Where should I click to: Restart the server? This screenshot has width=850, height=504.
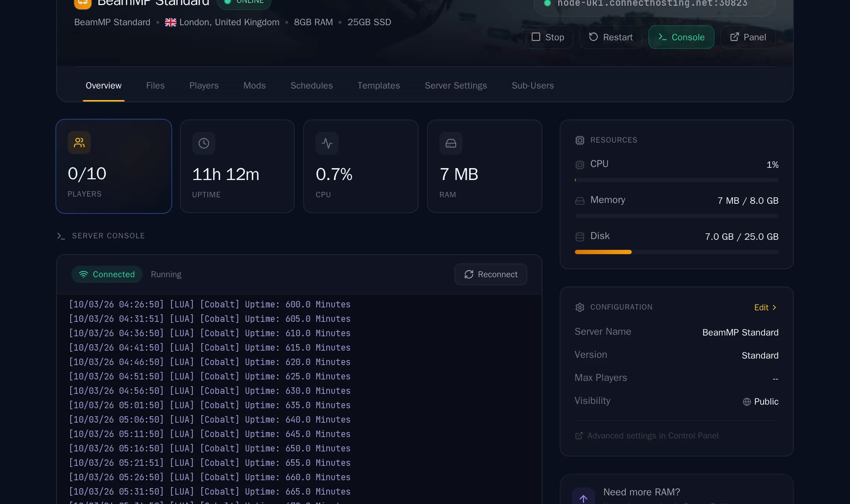click(610, 37)
